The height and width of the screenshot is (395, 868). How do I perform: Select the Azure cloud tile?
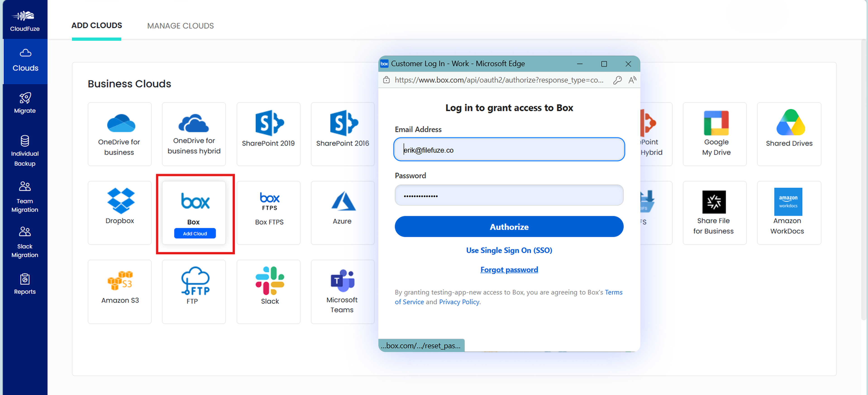[342, 213]
